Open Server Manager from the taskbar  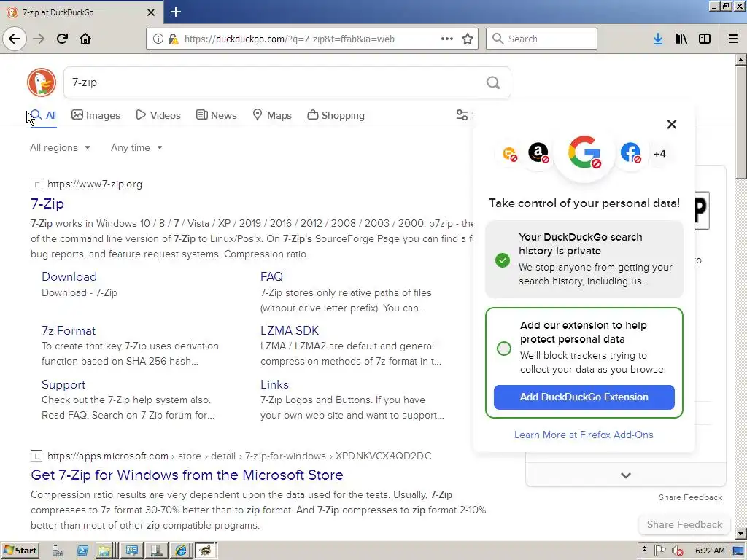[x=58, y=551]
